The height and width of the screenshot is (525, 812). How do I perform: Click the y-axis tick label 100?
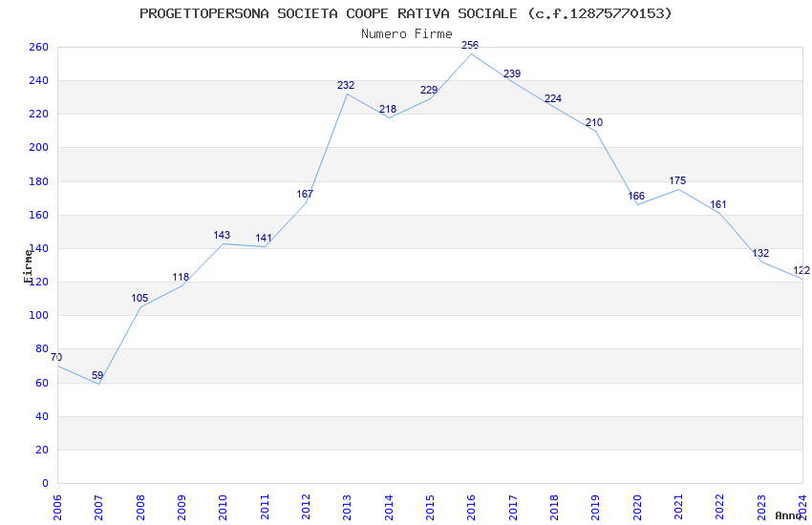click(38, 316)
